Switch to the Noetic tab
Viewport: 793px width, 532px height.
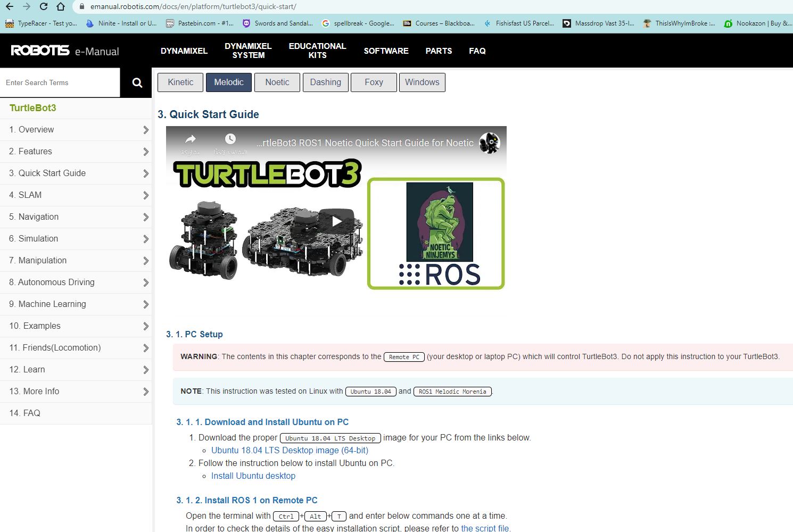277,82
